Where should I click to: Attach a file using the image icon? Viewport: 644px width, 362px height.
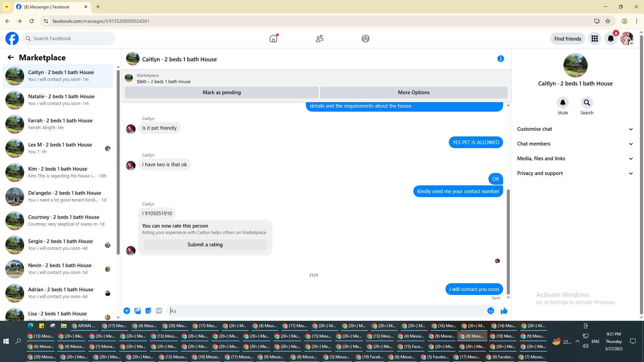[x=138, y=311]
